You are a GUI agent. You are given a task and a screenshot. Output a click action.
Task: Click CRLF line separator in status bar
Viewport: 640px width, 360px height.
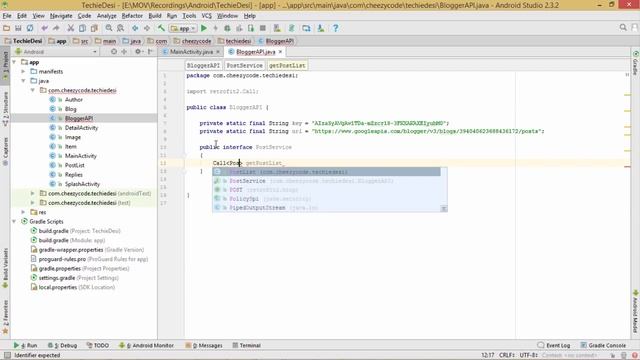tap(507, 356)
